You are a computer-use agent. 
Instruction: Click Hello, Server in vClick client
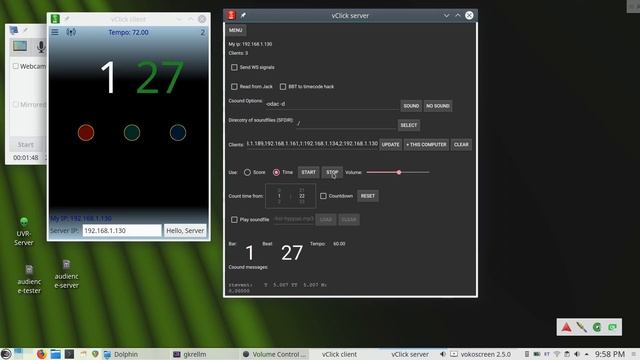click(185, 231)
